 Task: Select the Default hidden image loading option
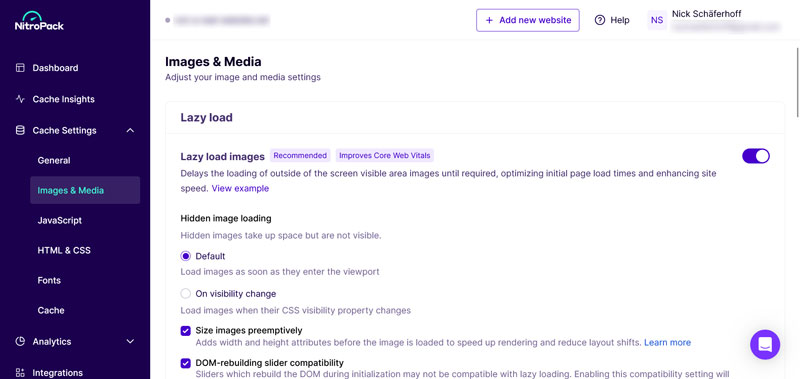pyautogui.click(x=186, y=256)
